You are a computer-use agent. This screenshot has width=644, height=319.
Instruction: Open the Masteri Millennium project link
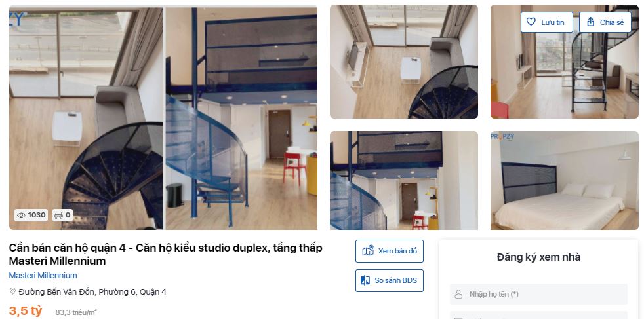coord(43,276)
